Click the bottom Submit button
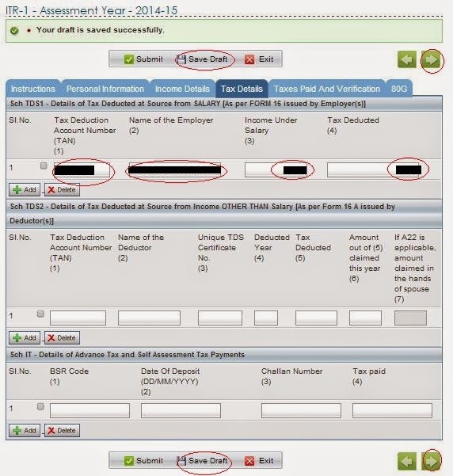Image resolution: width=453 pixels, height=476 pixels. (x=143, y=461)
